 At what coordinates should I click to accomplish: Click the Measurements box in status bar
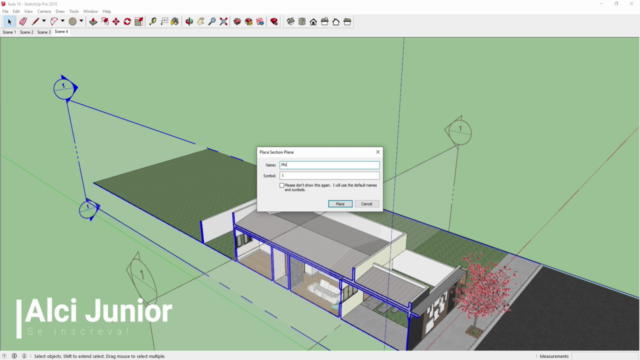(605, 356)
